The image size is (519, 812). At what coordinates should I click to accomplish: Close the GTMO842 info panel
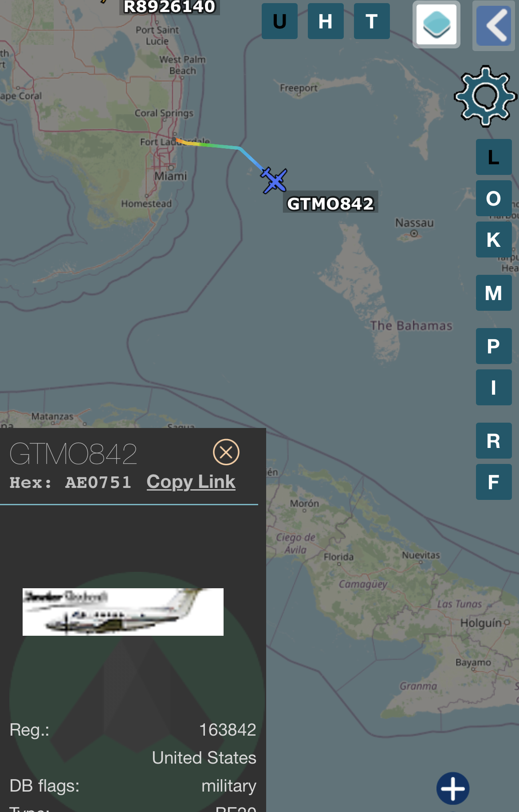click(x=226, y=452)
